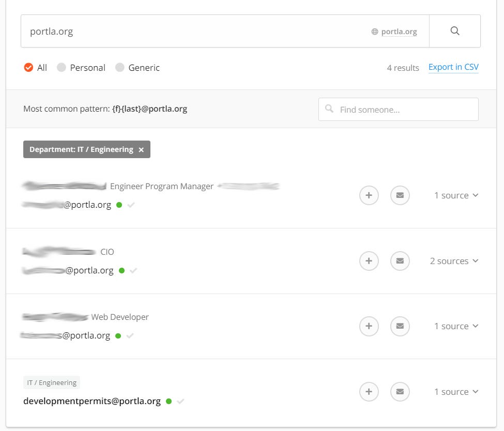This screenshot has width=504, height=431.
Task: Click green status dot for Web Developer email
Action: point(118,335)
